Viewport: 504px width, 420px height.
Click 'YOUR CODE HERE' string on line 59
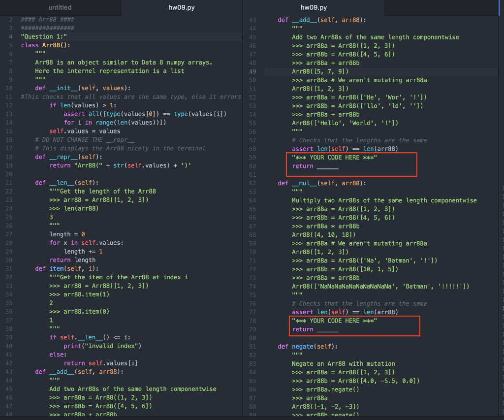tap(335, 157)
